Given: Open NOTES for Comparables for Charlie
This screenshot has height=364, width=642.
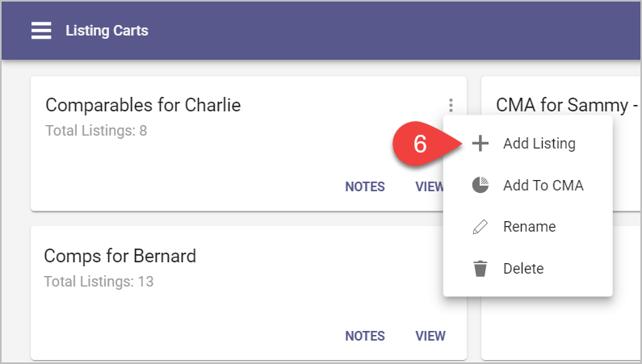Looking at the screenshot, I should 365,186.
